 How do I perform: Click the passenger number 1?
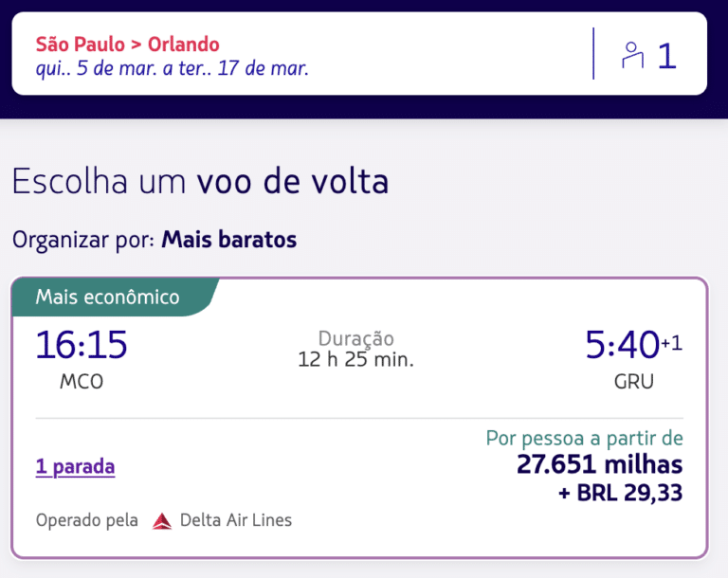[666, 56]
